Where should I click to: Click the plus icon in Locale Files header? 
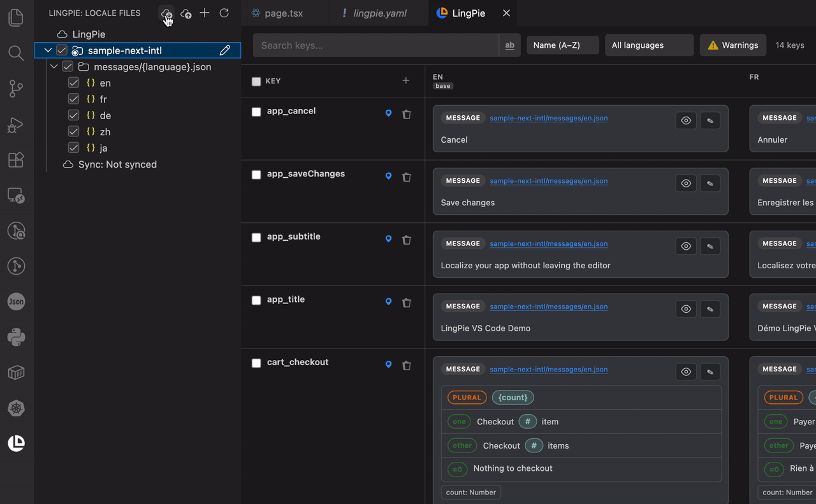(x=205, y=13)
